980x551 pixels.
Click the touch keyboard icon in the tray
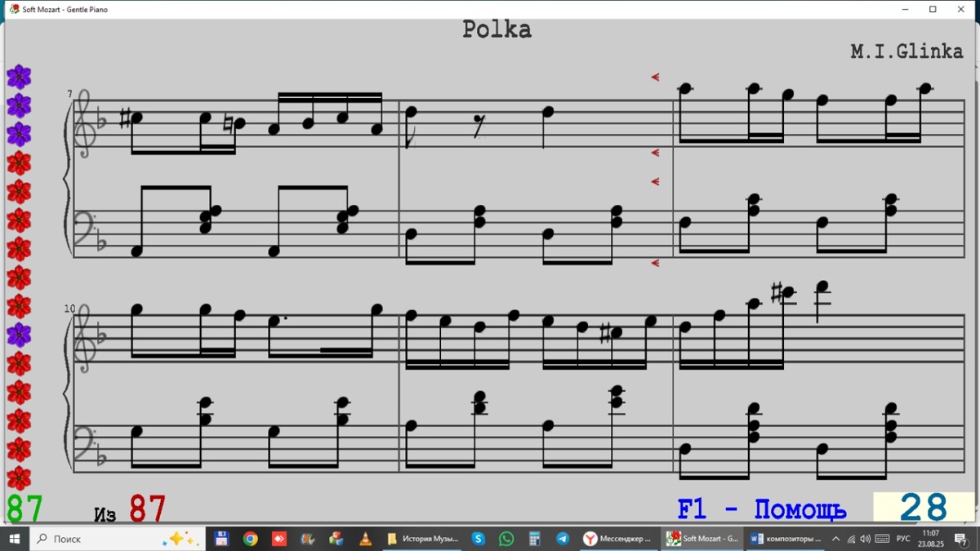point(882,539)
